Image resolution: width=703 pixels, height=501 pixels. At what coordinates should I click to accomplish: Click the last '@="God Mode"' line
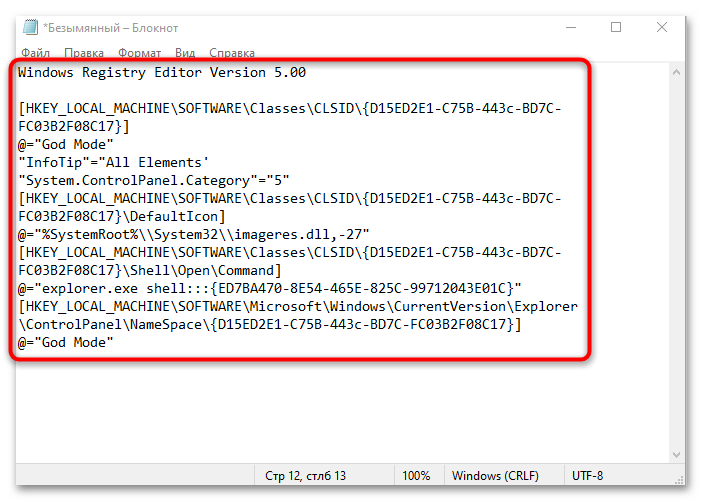pos(65,343)
